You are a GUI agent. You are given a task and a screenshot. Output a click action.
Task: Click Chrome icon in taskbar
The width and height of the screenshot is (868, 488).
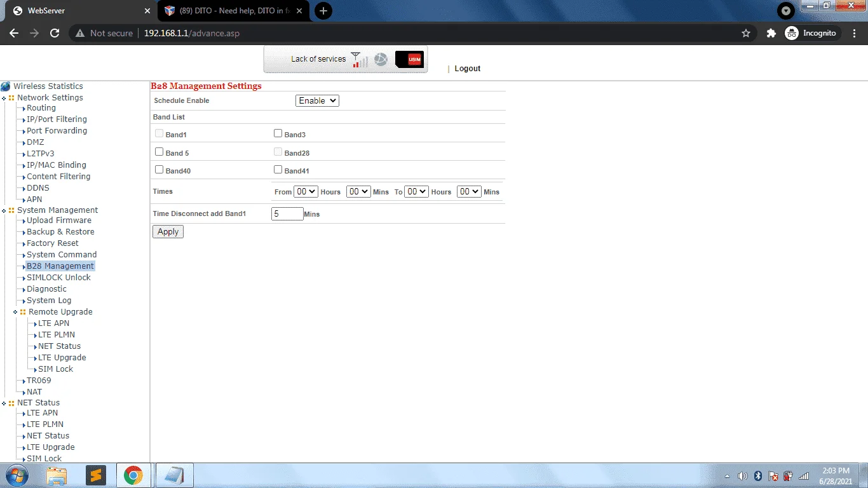133,475
